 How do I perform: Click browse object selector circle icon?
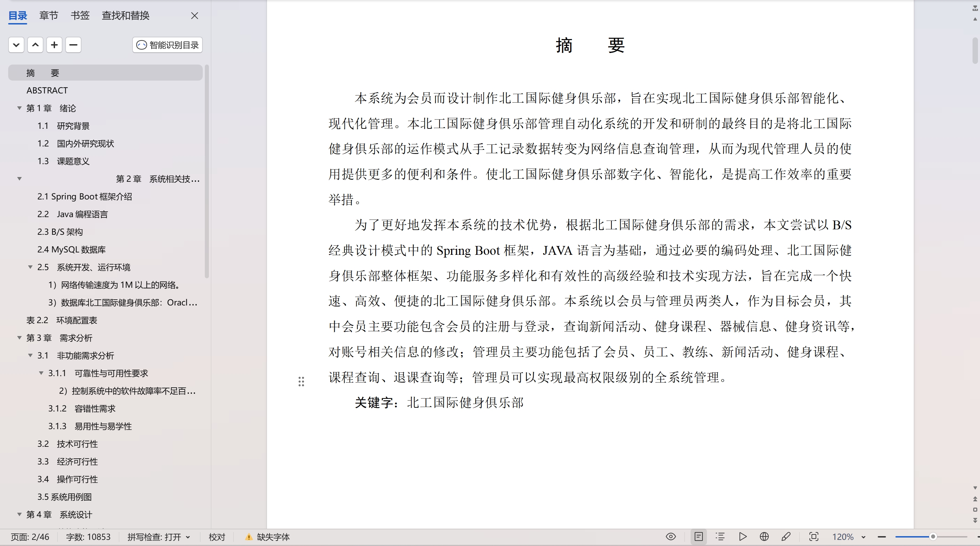[975, 509]
